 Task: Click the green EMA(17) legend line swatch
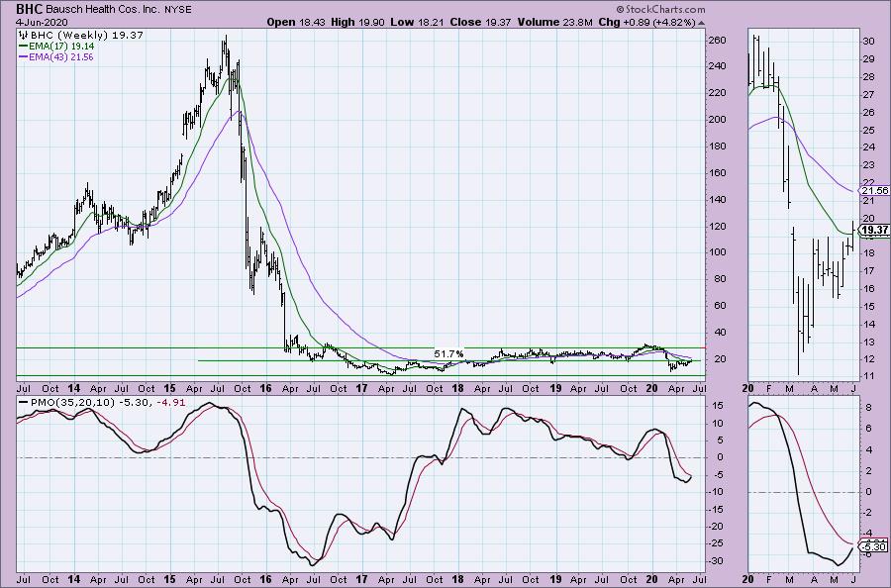click(x=24, y=46)
